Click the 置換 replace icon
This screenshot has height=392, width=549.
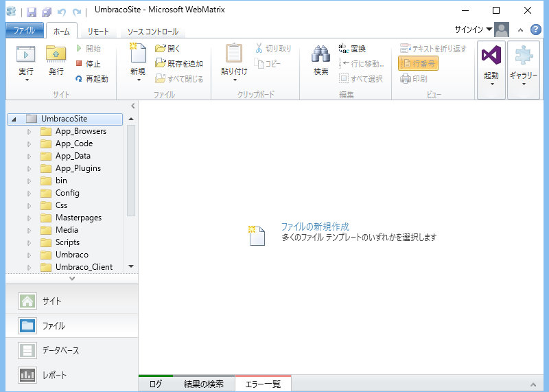(344, 48)
